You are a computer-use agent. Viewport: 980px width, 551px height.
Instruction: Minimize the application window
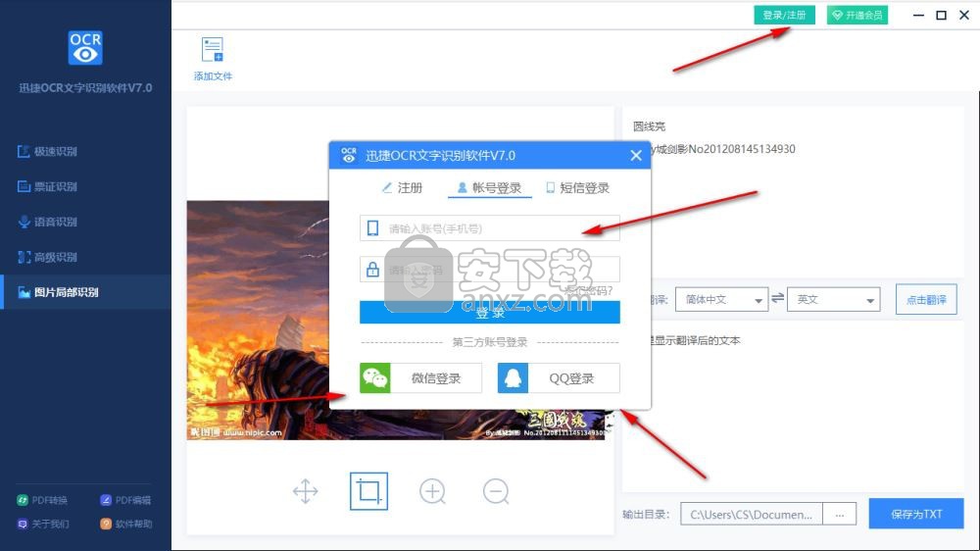point(918,15)
